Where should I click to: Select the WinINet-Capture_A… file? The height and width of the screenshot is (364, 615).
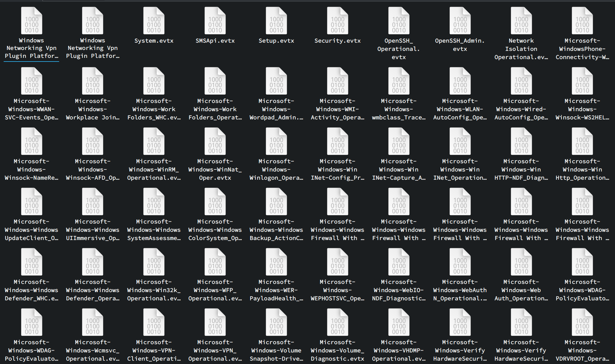399,141
